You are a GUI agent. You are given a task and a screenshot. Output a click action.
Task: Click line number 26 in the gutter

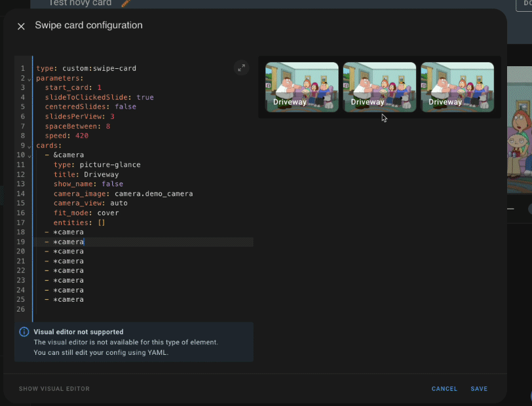pos(21,309)
